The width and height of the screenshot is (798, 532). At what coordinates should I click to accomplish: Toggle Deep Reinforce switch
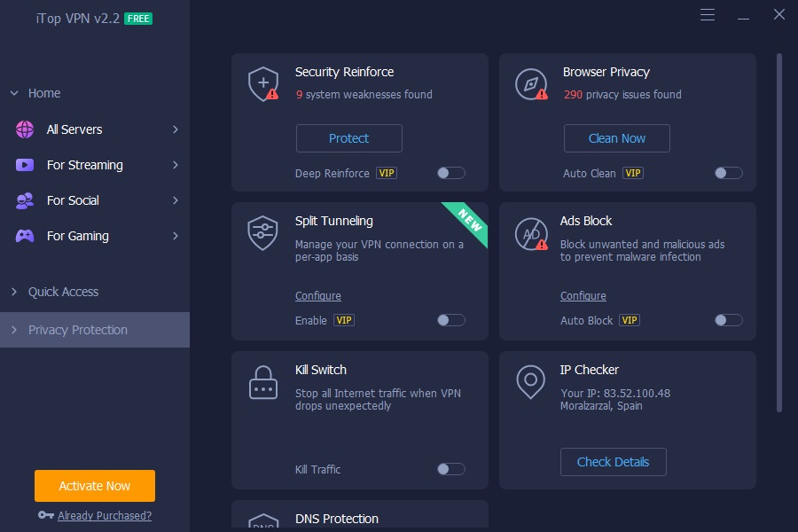pos(451,173)
